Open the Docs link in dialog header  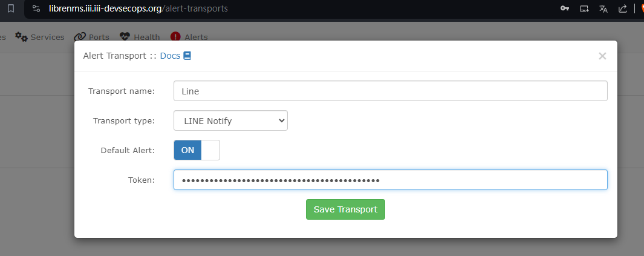[170, 56]
